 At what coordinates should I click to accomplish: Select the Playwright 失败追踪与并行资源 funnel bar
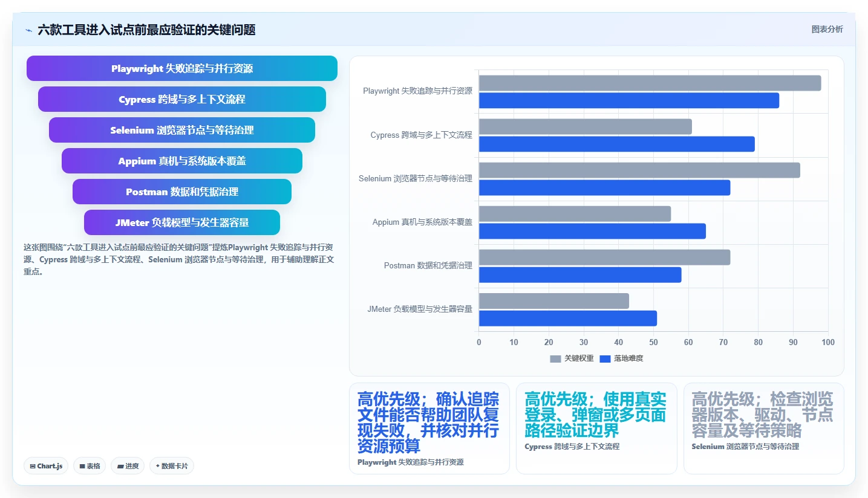pos(182,68)
